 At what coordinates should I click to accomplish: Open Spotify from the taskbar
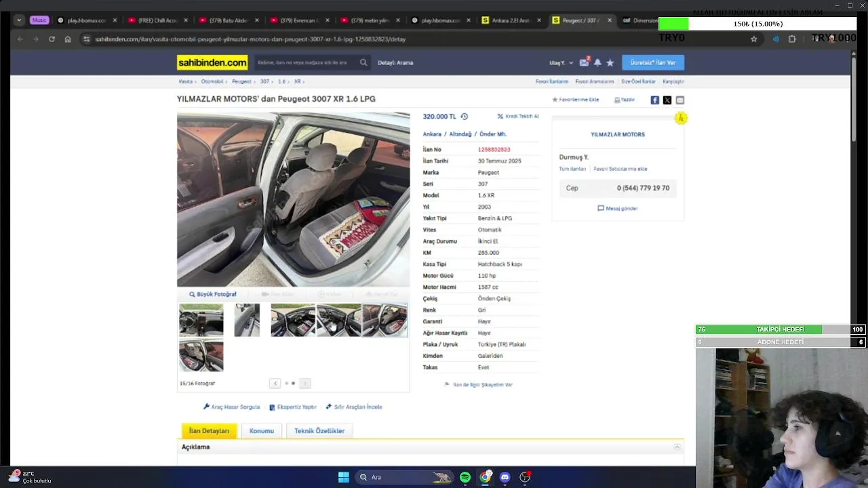(465, 477)
